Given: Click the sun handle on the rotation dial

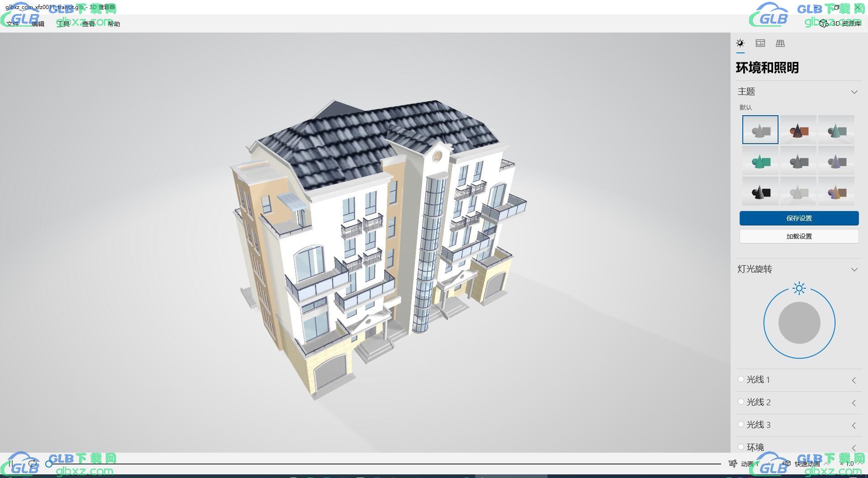Looking at the screenshot, I should [799, 288].
